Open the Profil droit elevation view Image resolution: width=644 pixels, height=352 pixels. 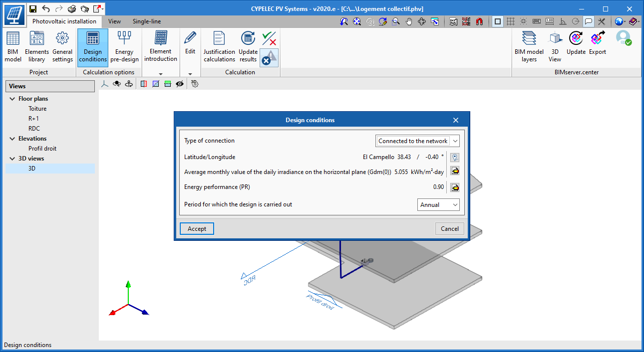[42, 149]
